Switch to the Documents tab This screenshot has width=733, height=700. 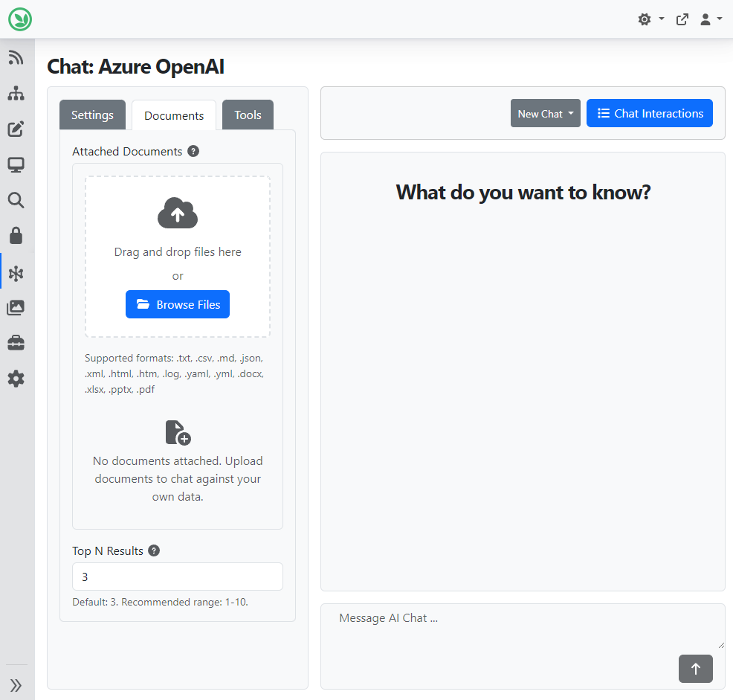pyautogui.click(x=174, y=115)
